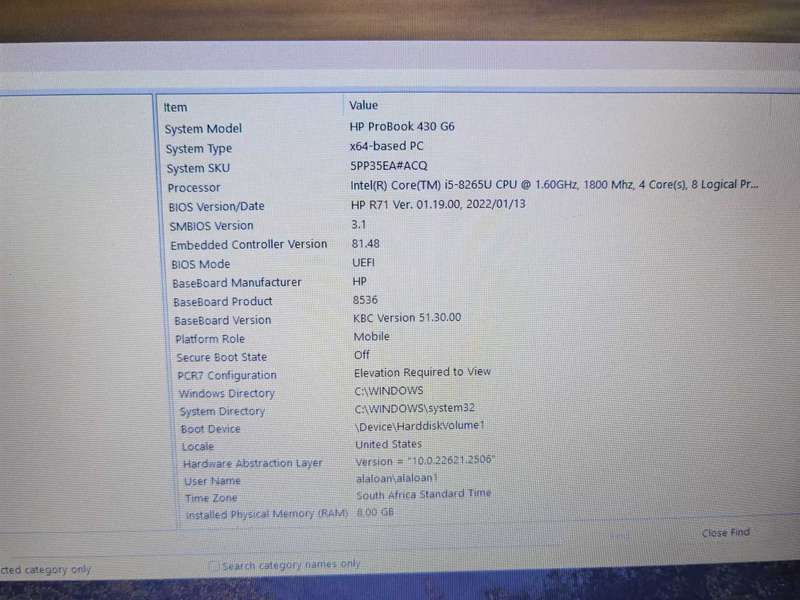This screenshot has height=600, width=800.
Task: Select the Secure Boot State label
Action: [x=221, y=357]
